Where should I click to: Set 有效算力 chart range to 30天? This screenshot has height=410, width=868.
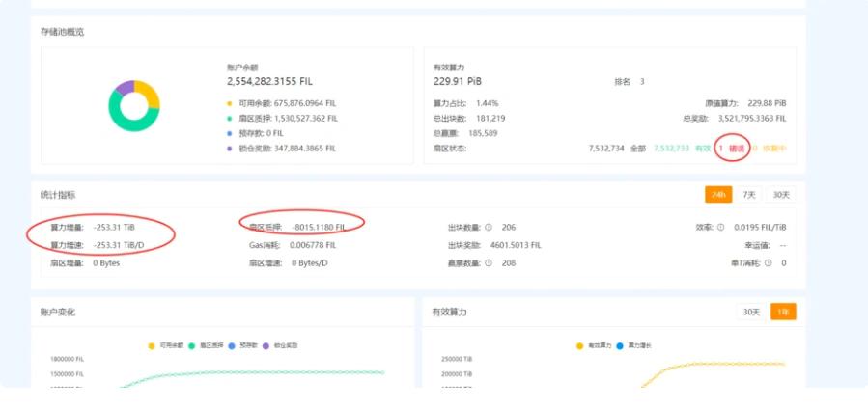pos(751,312)
